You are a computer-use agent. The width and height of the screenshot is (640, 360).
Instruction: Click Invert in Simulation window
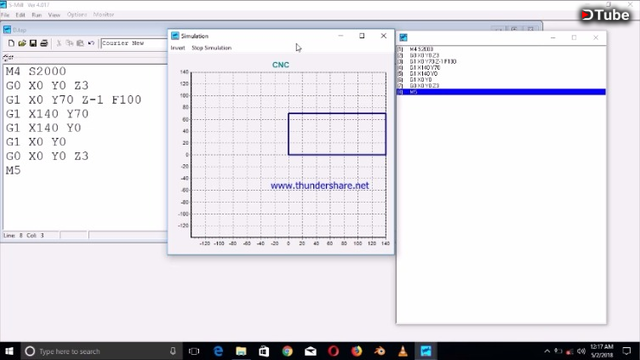(178, 48)
